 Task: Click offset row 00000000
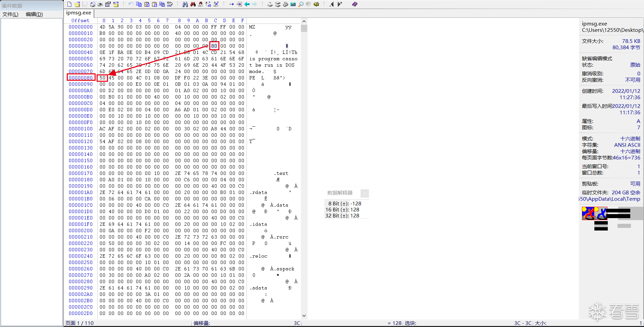click(x=80, y=27)
